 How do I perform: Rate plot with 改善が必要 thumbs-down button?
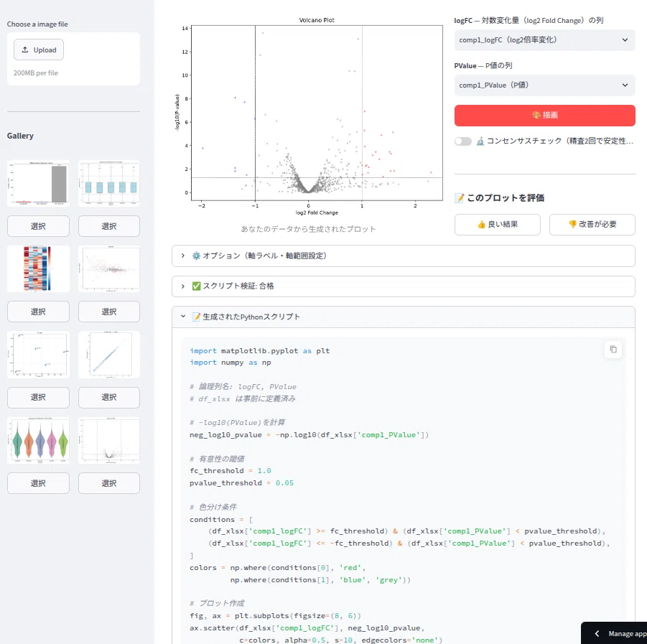592,225
